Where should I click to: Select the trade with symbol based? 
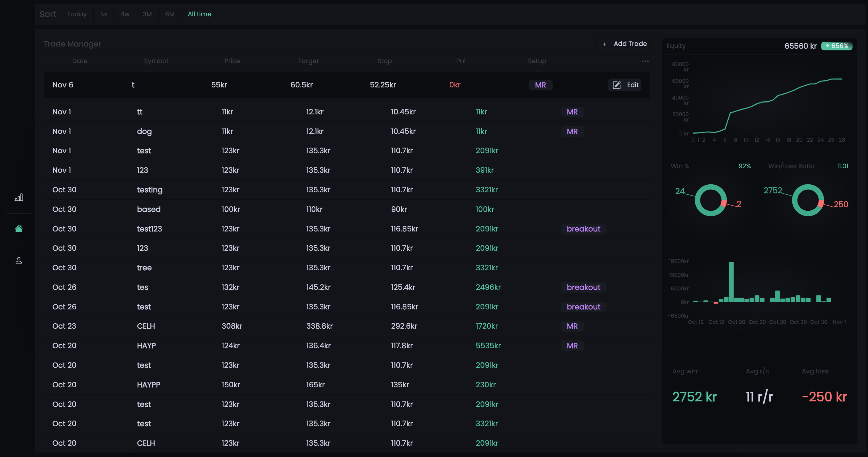point(346,210)
